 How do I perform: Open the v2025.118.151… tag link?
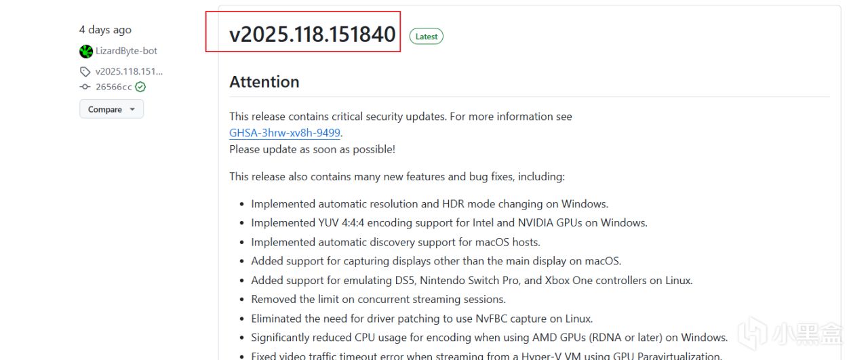tap(129, 71)
